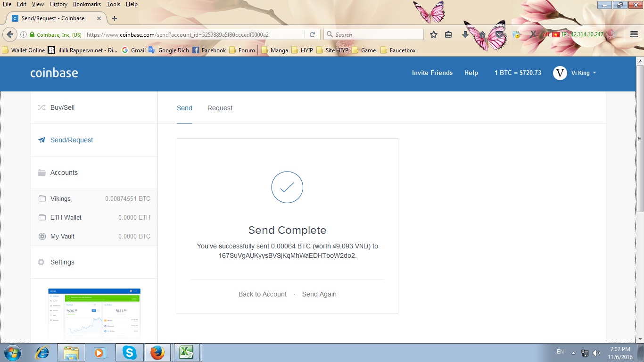Click the Buy/Sell shuffle arrows icon
644x362 pixels.
(x=41, y=107)
